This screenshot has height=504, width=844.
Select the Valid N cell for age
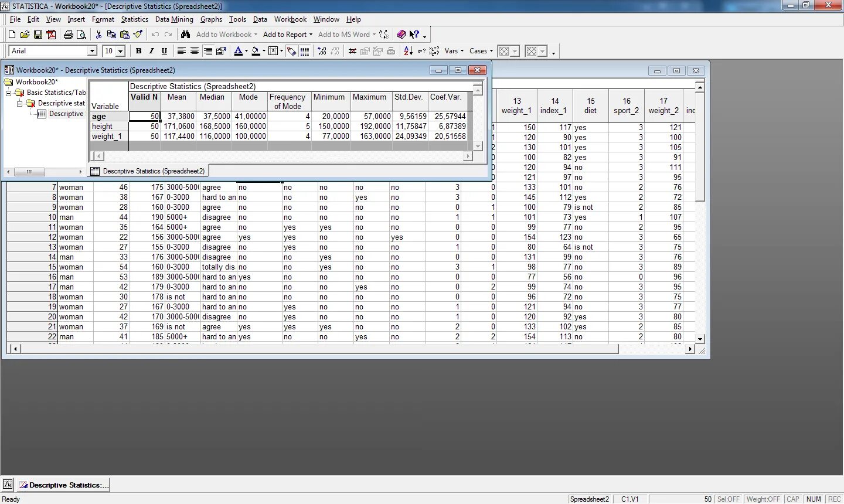point(144,116)
